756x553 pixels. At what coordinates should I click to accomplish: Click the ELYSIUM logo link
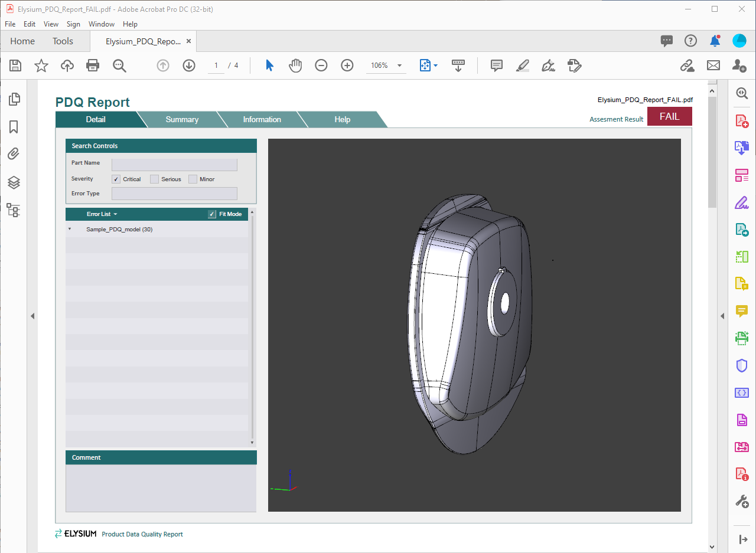pyautogui.click(x=76, y=533)
